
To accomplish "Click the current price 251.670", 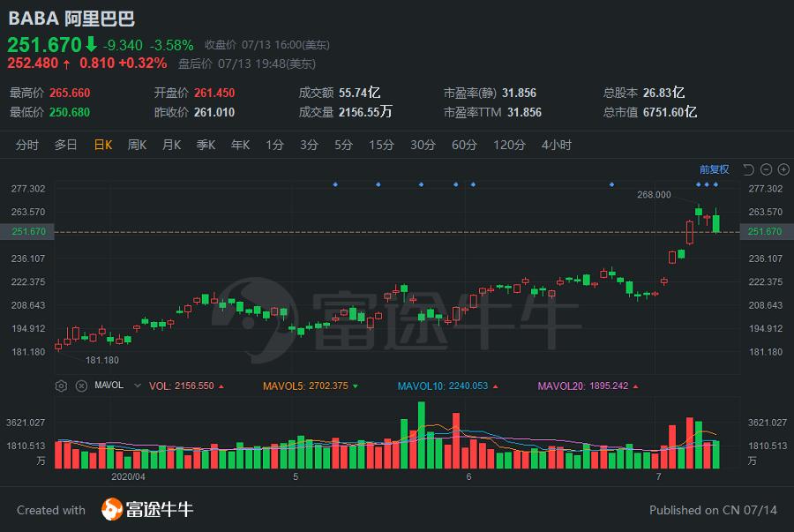I will [45, 45].
